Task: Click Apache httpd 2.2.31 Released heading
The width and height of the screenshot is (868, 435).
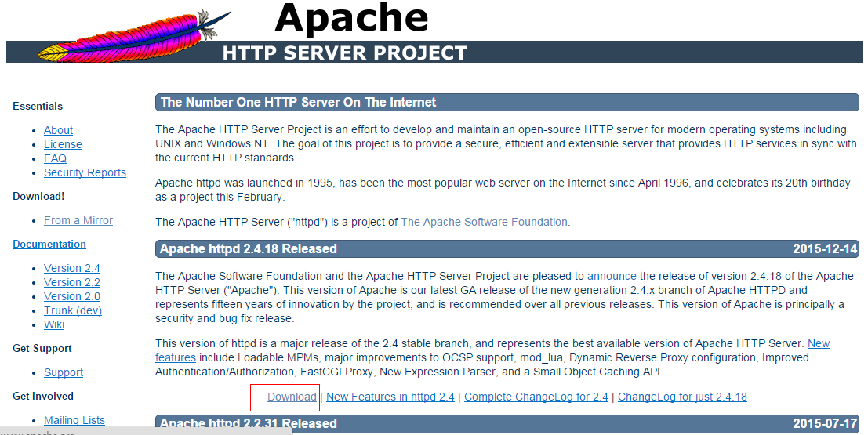Action: 249,424
